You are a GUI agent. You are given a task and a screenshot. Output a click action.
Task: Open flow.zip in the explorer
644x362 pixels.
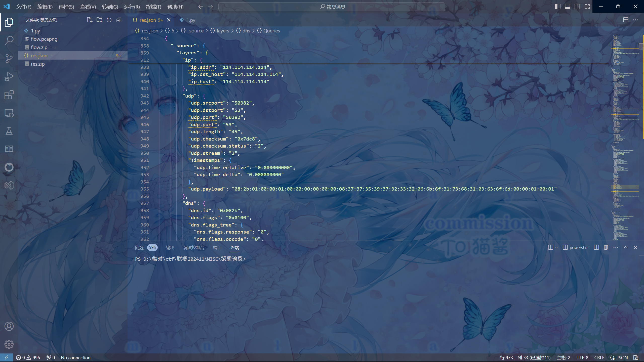click(x=73, y=47)
